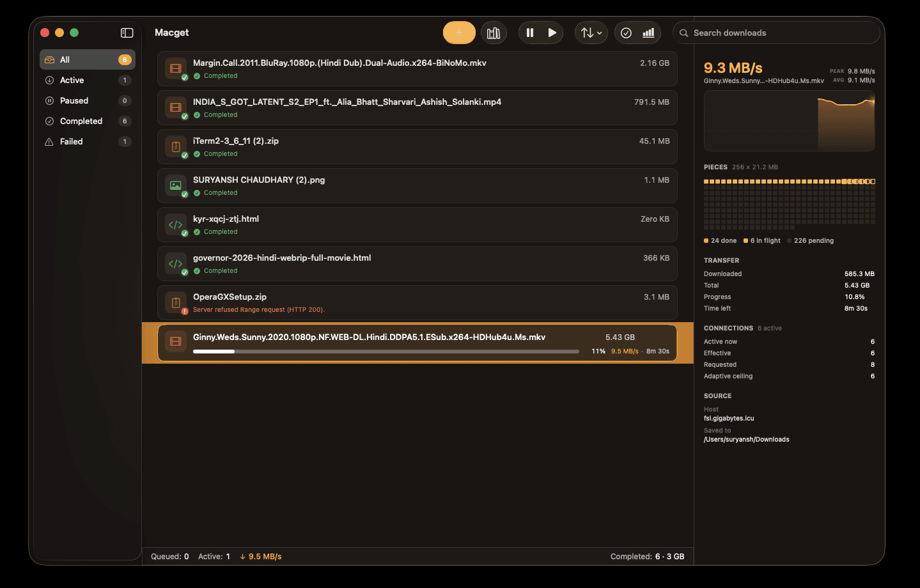The height and width of the screenshot is (588, 920).
Task: Click the Paused circle sidebar icon
Action: tap(49, 100)
